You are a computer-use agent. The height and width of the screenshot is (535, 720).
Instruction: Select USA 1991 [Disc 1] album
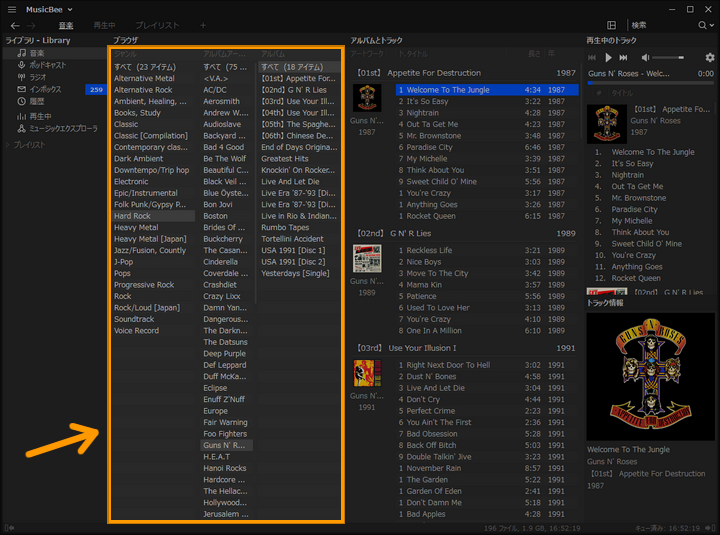pyautogui.click(x=299, y=250)
